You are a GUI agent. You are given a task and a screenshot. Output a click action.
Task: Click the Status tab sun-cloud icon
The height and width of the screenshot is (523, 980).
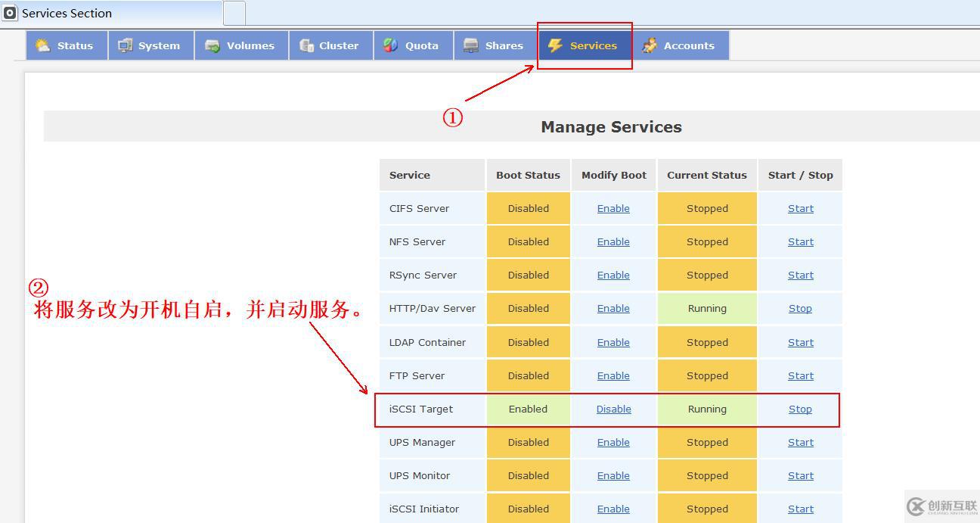43,45
